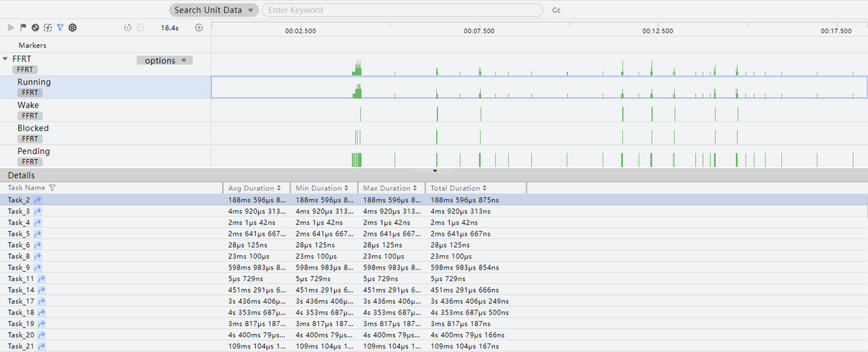868x352 pixels.
Task: Open the FFRT options dropdown
Action: coord(164,61)
